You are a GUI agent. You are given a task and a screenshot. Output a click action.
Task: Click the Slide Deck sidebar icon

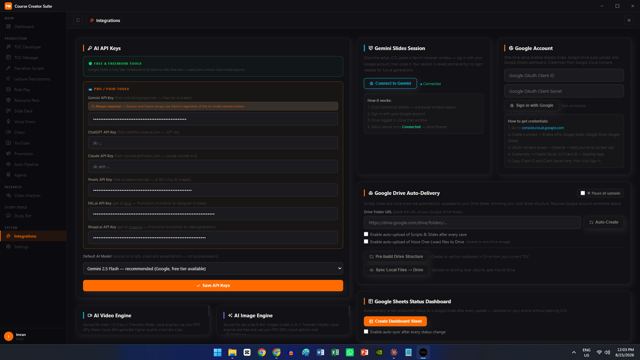pyautogui.click(x=8, y=111)
